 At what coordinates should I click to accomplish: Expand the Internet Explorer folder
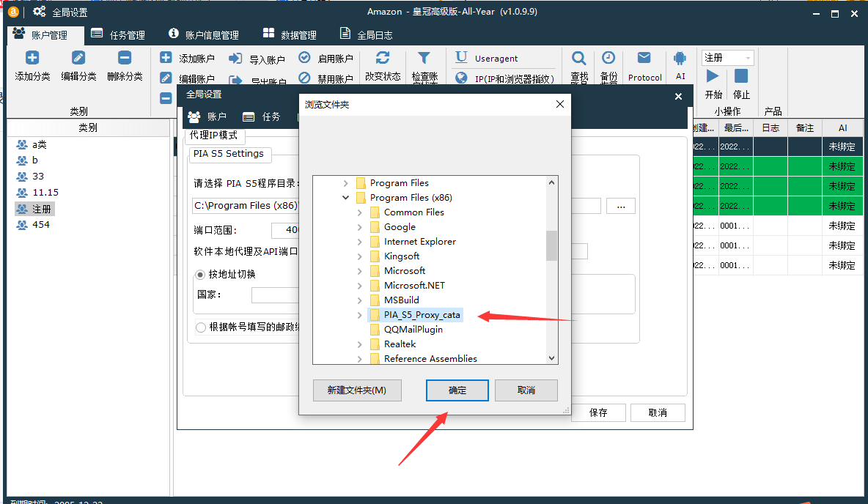pyautogui.click(x=360, y=242)
